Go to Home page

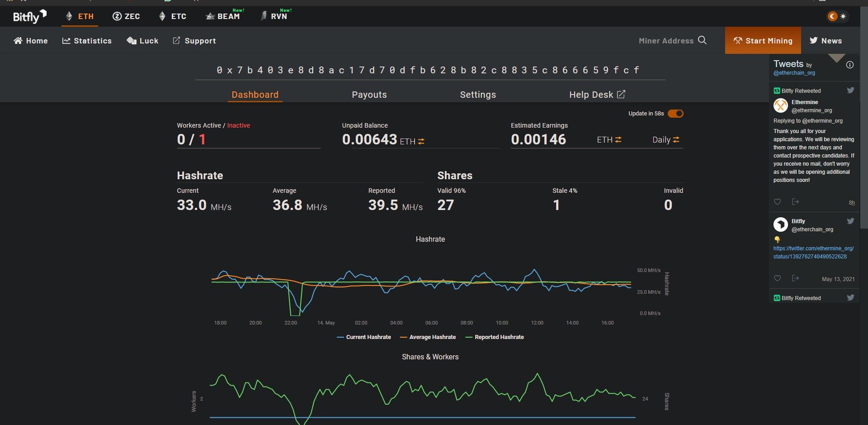[x=31, y=41]
